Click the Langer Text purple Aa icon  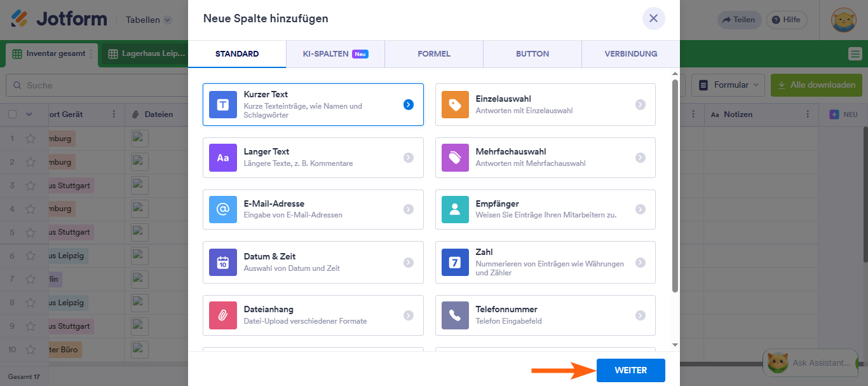pos(222,158)
